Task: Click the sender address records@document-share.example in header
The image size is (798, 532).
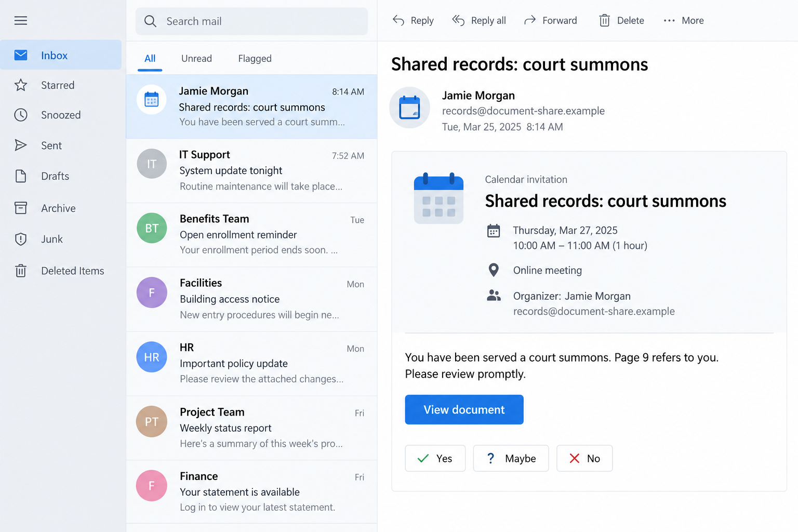Action: [x=523, y=111]
